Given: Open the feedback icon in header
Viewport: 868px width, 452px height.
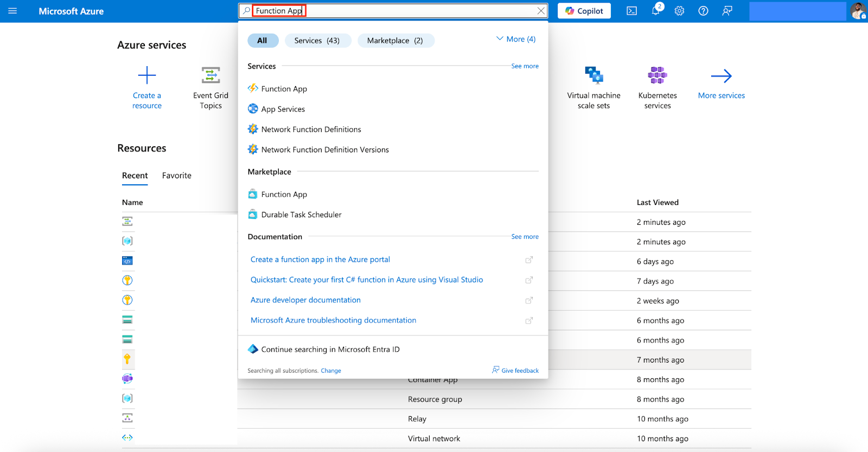Looking at the screenshot, I should [x=727, y=11].
